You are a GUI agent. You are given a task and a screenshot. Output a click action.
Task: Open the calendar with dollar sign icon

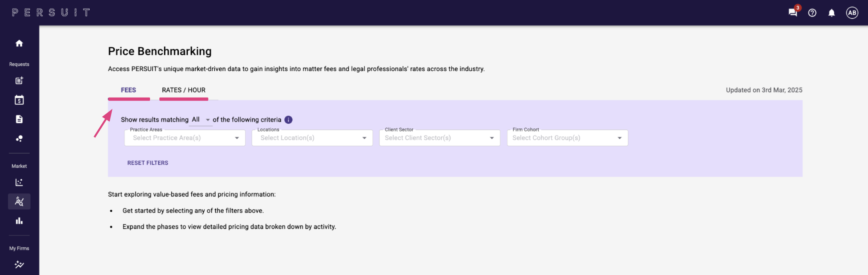[19, 100]
